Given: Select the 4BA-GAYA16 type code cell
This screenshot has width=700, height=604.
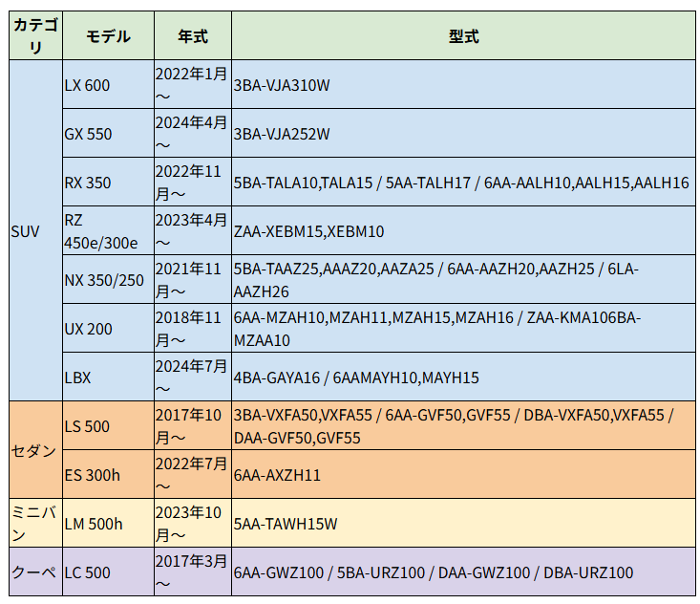Looking at the screenshot, I should [463, 377].
